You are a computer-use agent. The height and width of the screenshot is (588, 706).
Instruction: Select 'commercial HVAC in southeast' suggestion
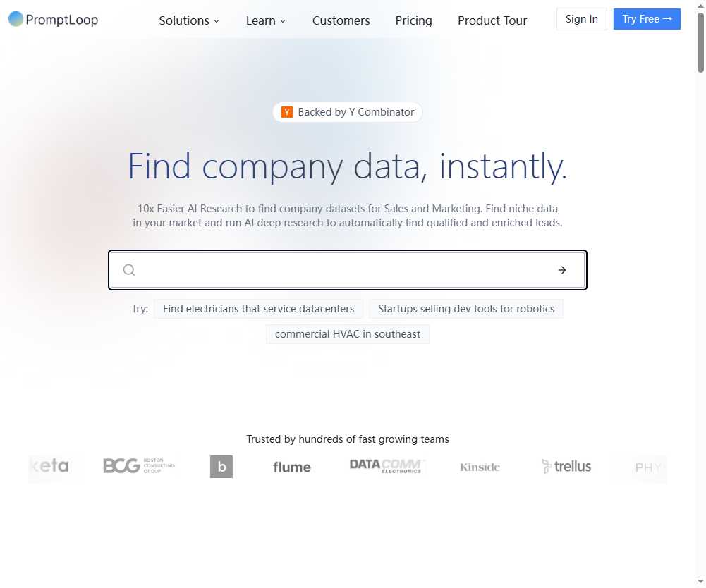point(348,334)
